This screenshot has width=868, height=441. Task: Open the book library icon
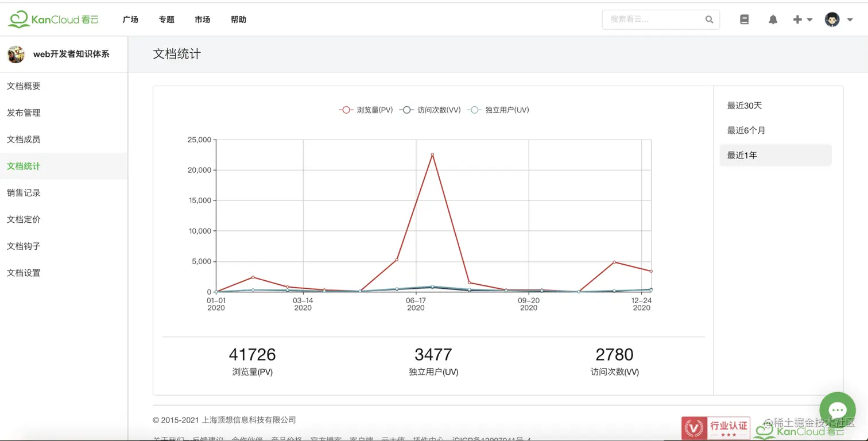(745, 20)
